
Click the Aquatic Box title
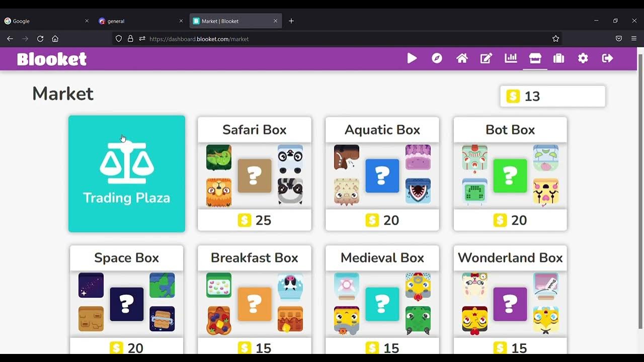382,130
